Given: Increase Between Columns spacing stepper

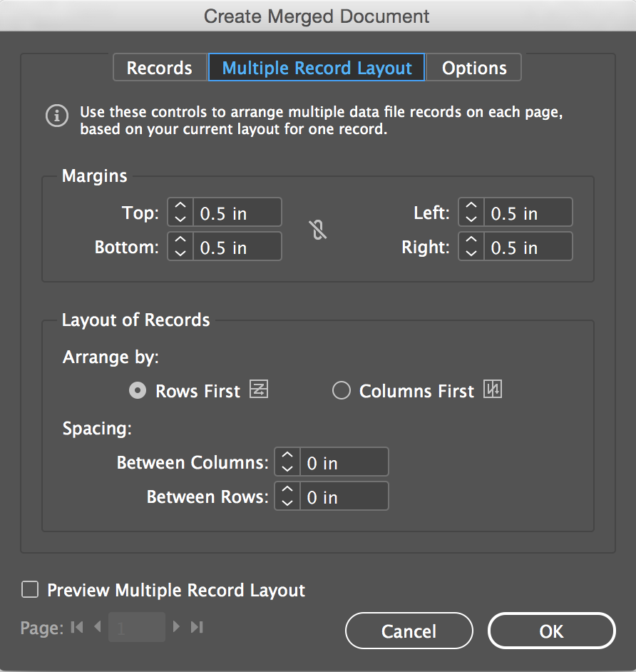Looking at the screenshot, I should point(287,457).
